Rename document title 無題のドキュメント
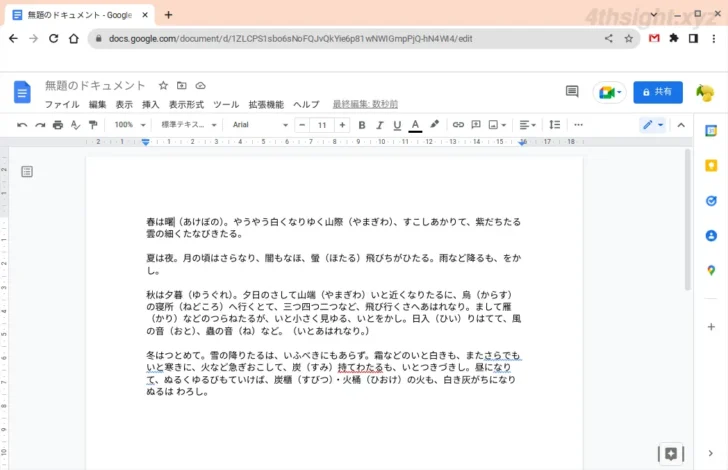Viewport: 728px width, 470px height. tap(95, 85)
